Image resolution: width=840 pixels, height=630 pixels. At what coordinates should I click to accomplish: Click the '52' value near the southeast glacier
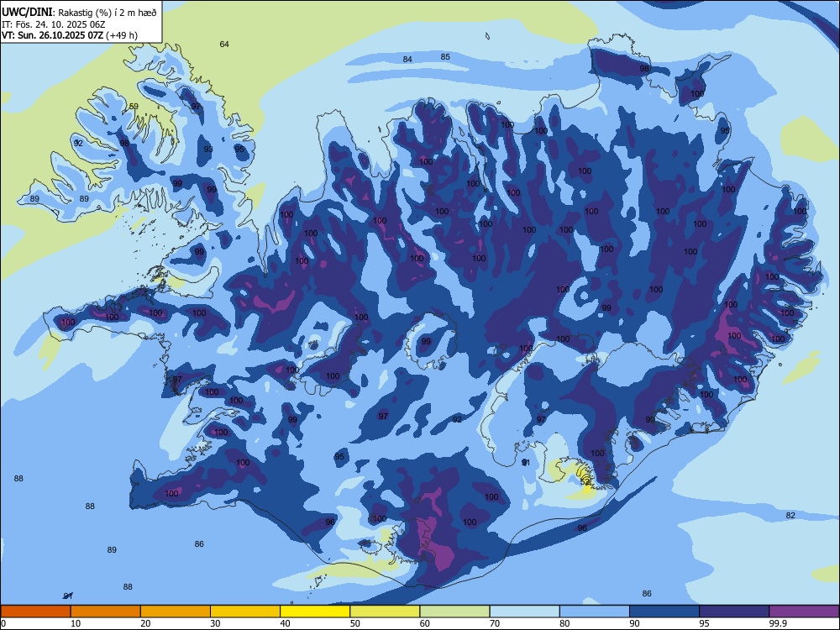point(585,482)
